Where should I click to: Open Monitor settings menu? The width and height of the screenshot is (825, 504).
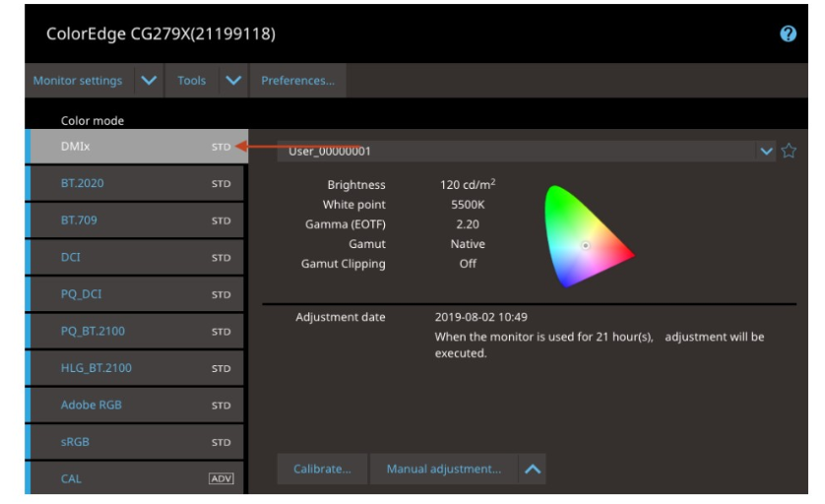tap(78, 81)
